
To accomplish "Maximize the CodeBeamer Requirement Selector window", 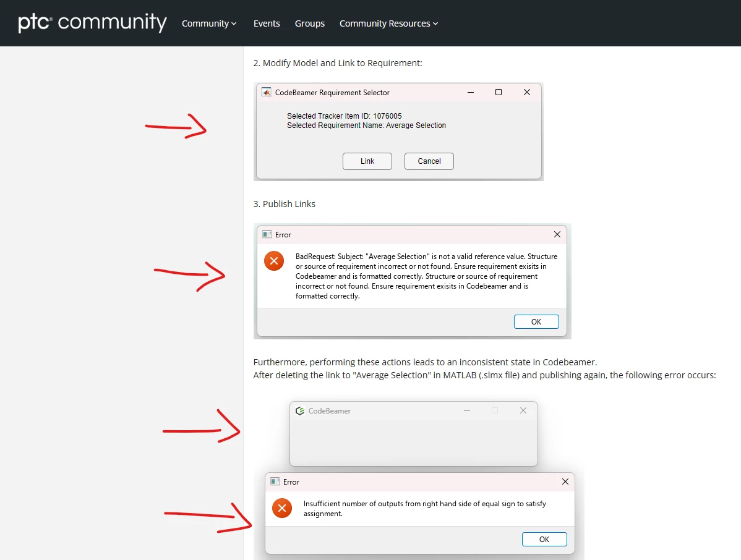I will click(x=499, y=92).
